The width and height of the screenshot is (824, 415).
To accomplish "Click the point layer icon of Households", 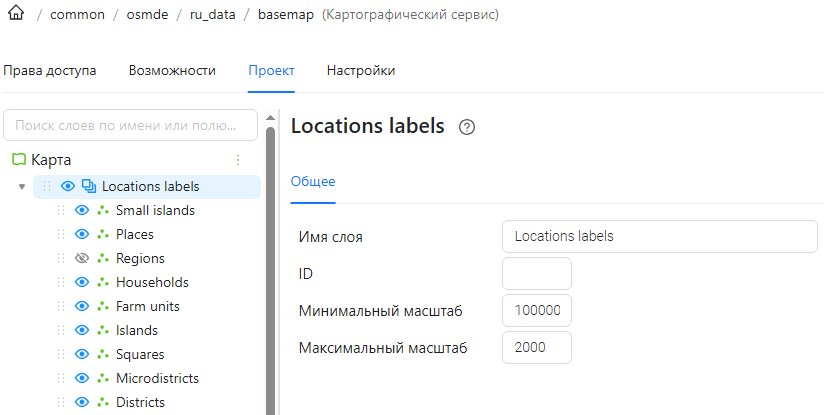I will [103, 283].
